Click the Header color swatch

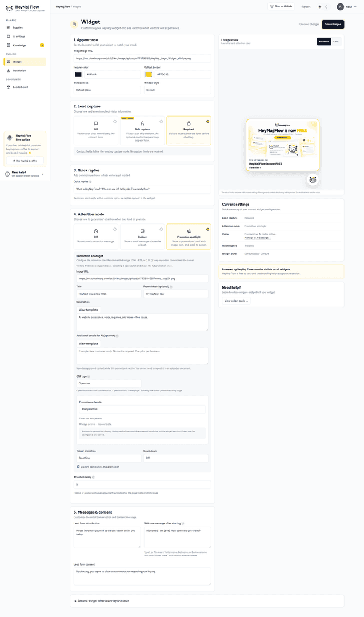coord(78,74)
